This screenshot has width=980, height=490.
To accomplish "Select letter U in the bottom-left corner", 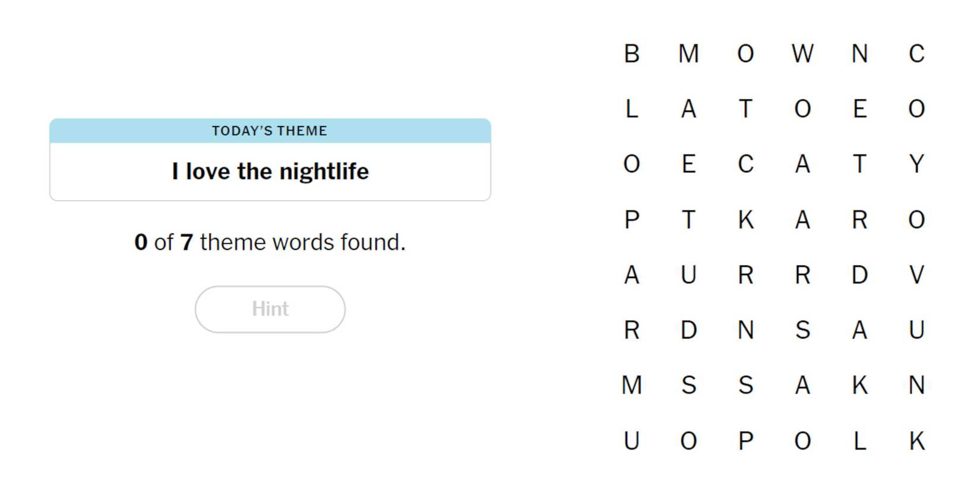I will [x=631, y=441].
